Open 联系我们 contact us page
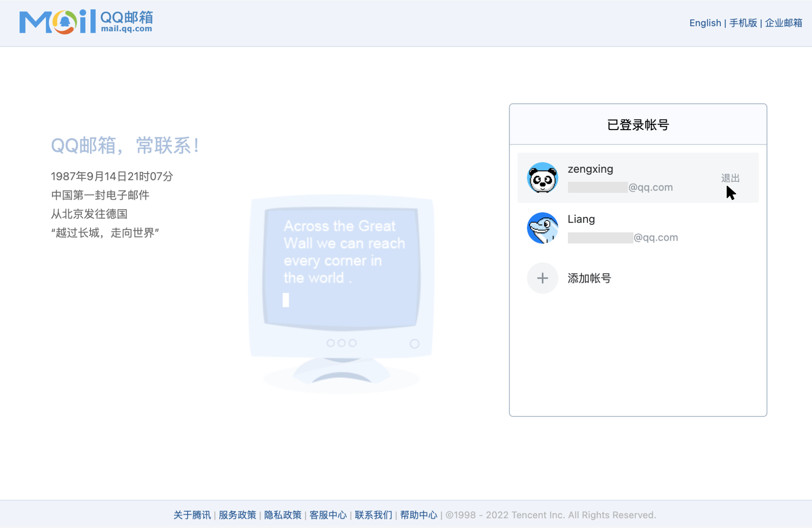Screen dimensions: 812x528 click(373, 515)
